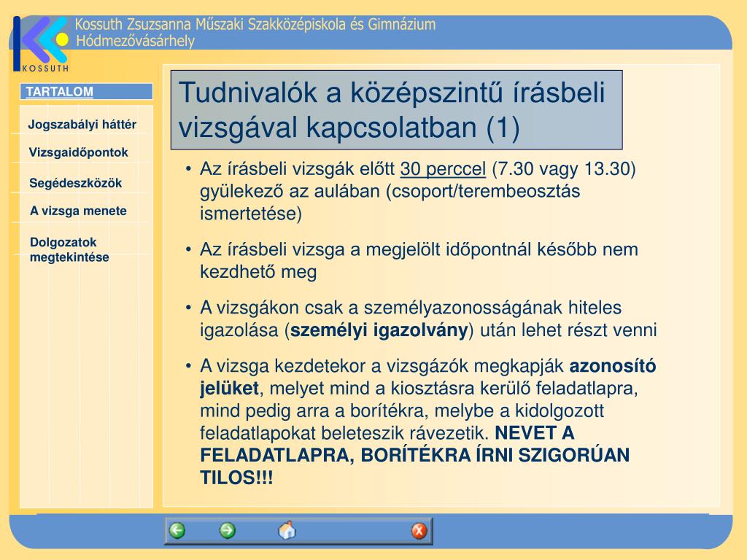The height and width of the screenshot is (560, 747).
Task: Click bold text 'személyi igazolvány'
Action: (x=379, y=330)
